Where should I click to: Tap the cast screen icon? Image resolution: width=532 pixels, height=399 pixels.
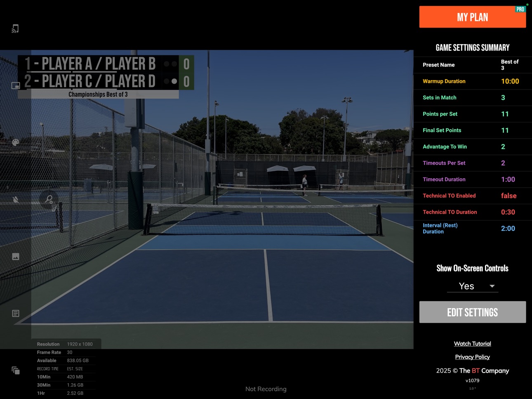coord(15,28)
